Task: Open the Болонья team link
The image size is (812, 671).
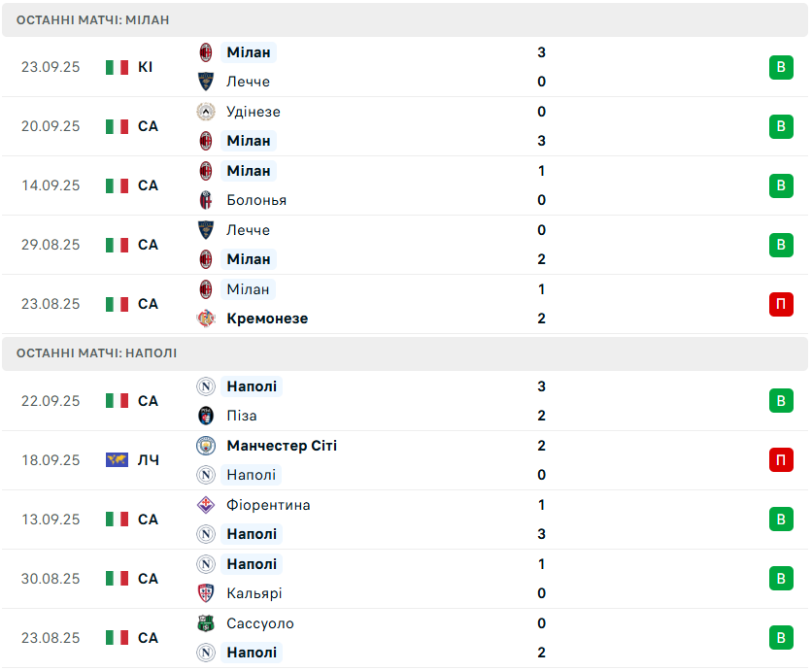Action: pyautogui.click(x=255, y=200)
